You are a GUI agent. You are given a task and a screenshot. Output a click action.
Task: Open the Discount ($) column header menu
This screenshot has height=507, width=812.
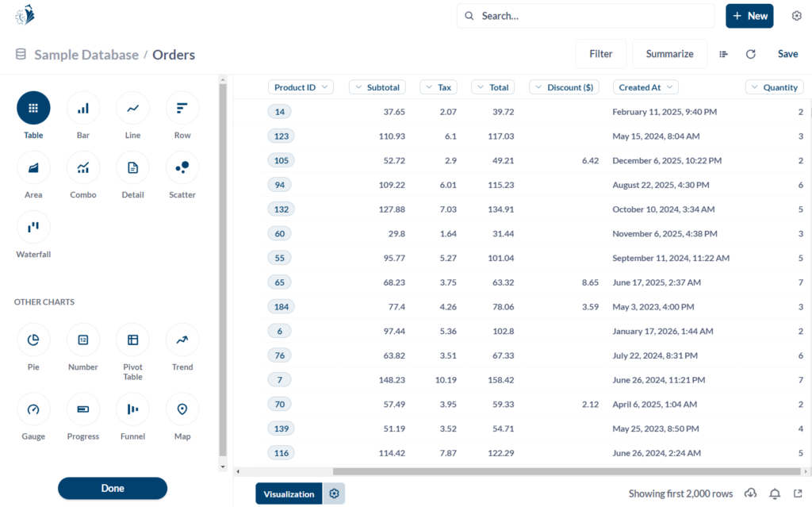click(564, 87)
